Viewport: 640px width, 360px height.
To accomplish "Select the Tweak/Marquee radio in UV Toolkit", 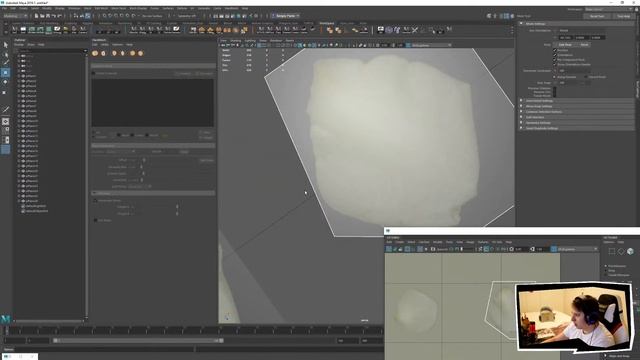I will [606, 275].
